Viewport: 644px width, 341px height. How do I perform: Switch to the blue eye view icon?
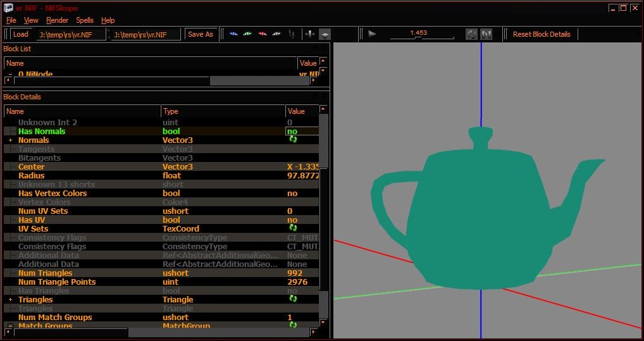[x=233, y=34]
